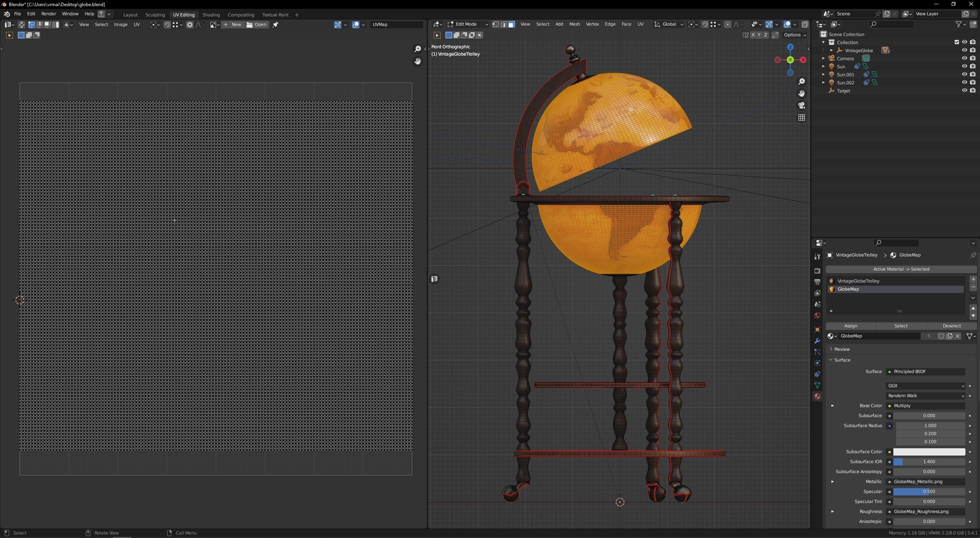The width and height of the screenshot is (980, 538).
Task: Switch orthographic/perspective grid icon in viewport
Action: [801, 118]
